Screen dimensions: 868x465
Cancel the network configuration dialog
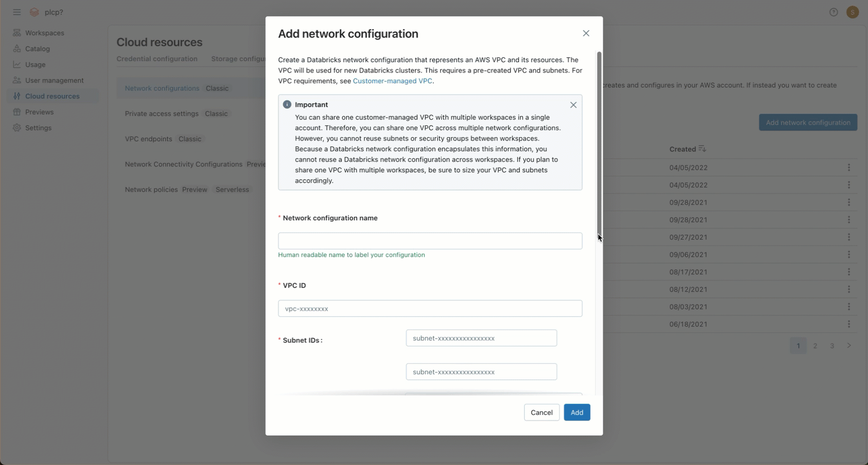[541, 412]
